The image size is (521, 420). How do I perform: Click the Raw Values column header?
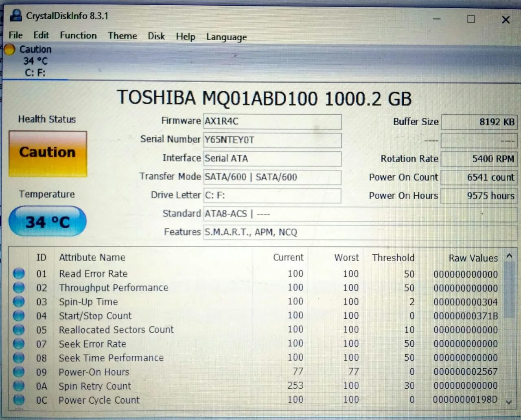(x=473, y=258)
